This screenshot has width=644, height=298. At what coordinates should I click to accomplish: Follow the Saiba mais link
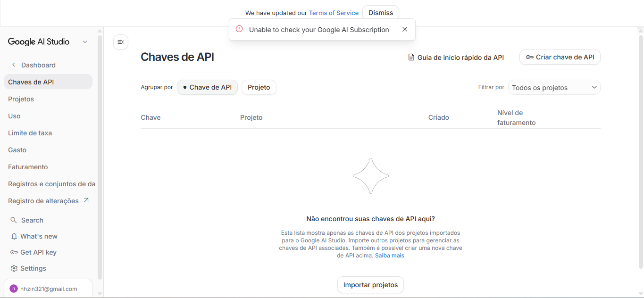[390, 256]
